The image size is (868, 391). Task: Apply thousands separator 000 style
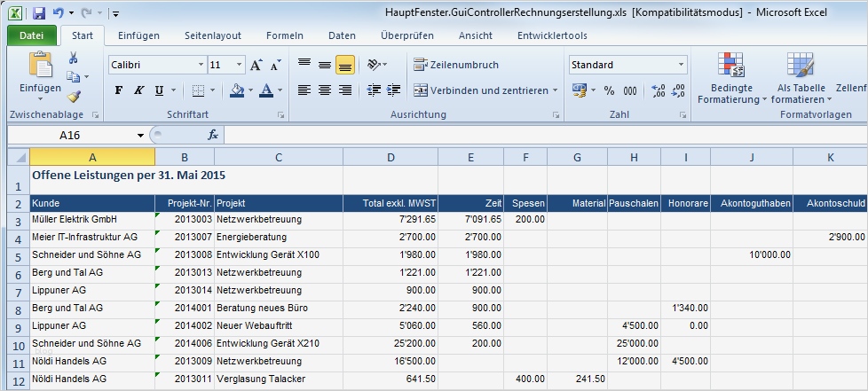tap(630, 90)
